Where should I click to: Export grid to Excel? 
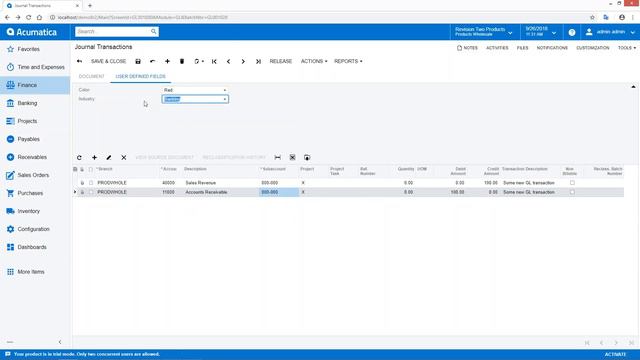point(293,158)
